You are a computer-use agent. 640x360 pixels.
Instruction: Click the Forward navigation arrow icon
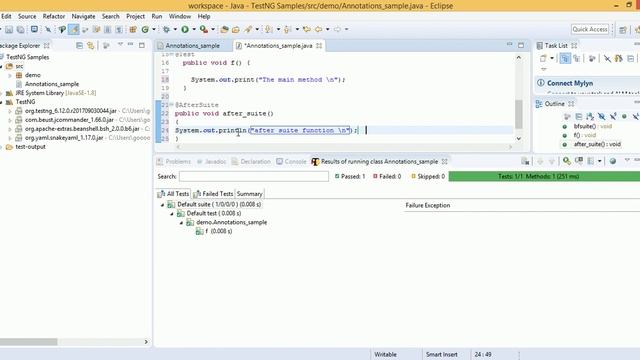tap(337, 29)
